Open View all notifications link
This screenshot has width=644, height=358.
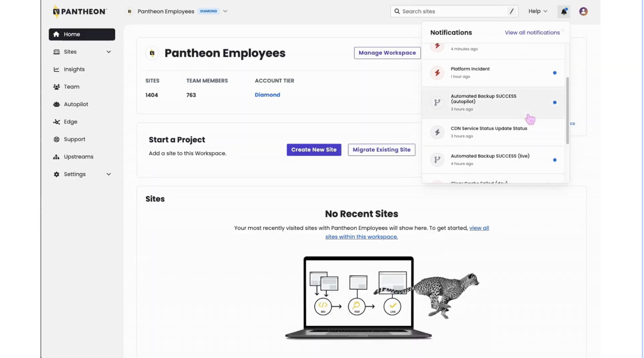[x=532, y=33]
